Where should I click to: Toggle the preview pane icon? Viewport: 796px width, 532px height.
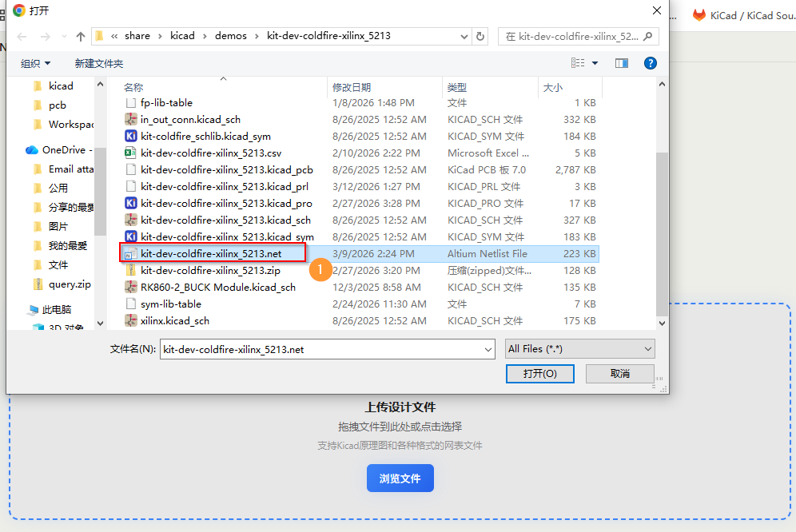pyautogui.click(x=622, y=63)
